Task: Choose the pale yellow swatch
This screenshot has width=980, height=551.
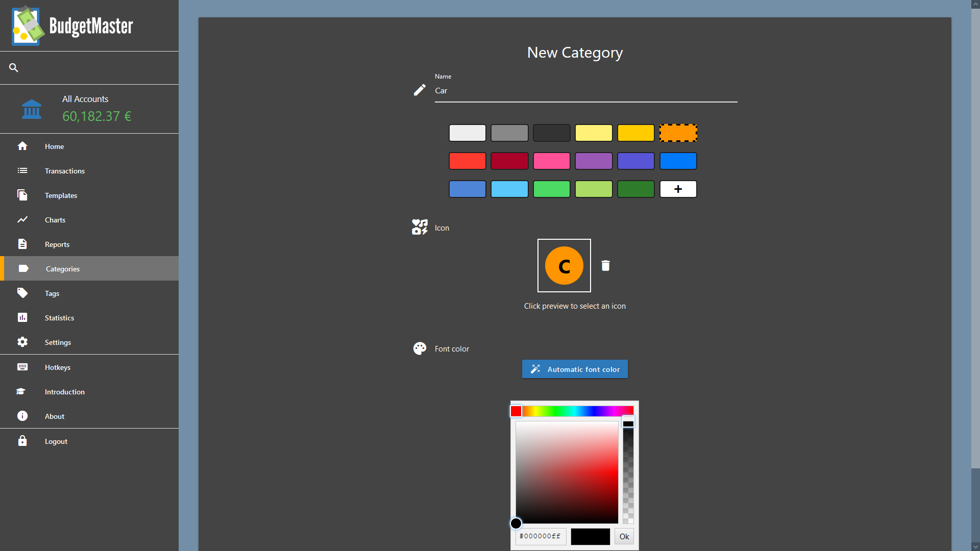Action: [594, 133]
